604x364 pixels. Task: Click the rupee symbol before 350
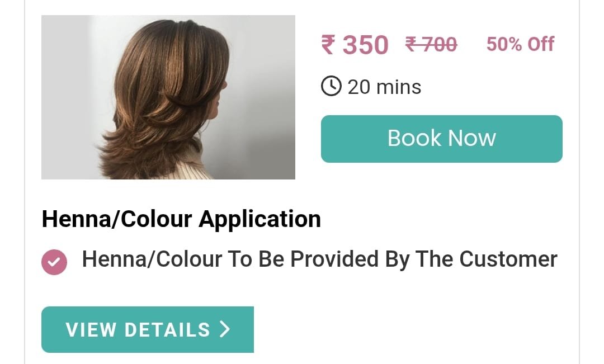coord(328,45)
